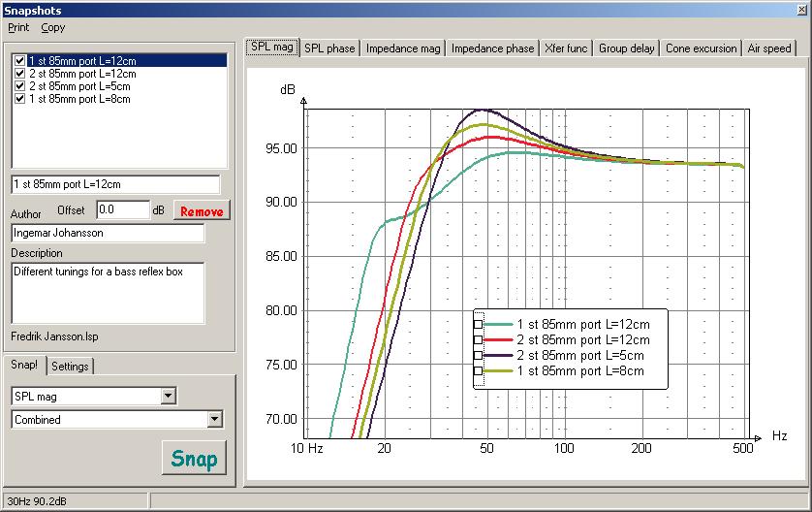
Task: Click the Offset dB input field
Action: [123, 209]
